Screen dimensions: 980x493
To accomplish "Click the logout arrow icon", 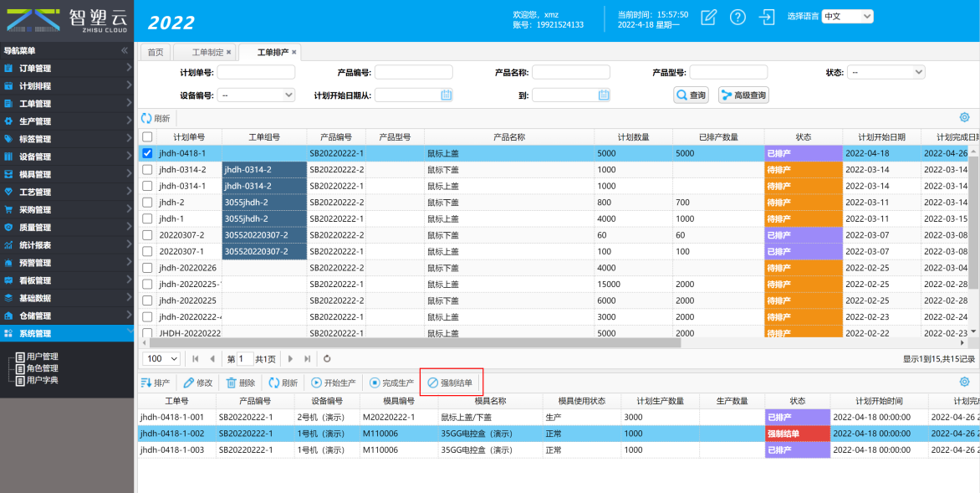I will pyautogui.click(x=766, y=17).
